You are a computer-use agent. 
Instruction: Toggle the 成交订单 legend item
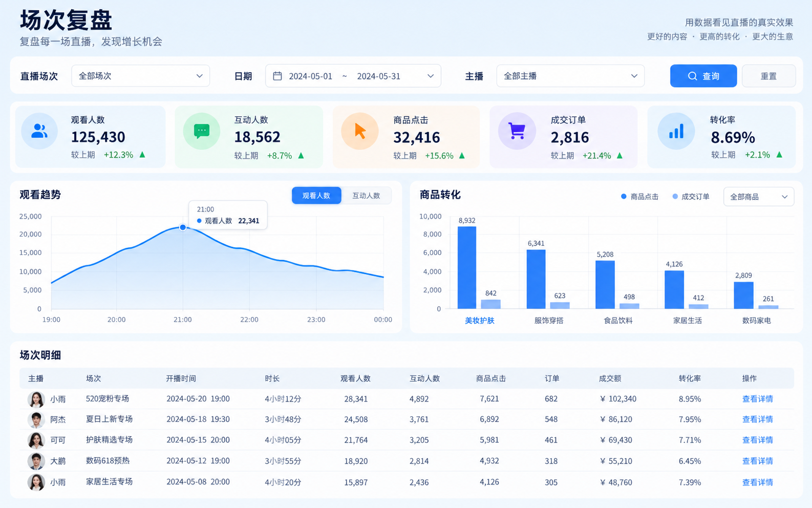(691, 197)
